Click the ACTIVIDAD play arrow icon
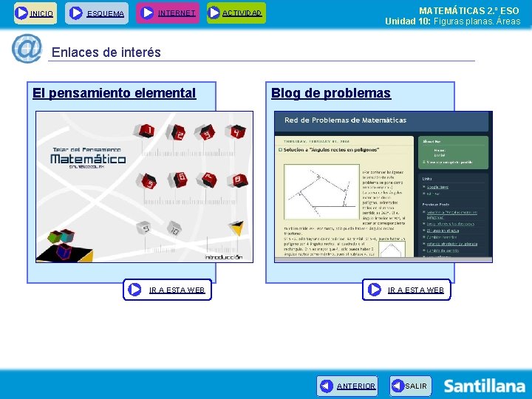The image size is (532, 399). pyautogui.click(x=214, y=13)
